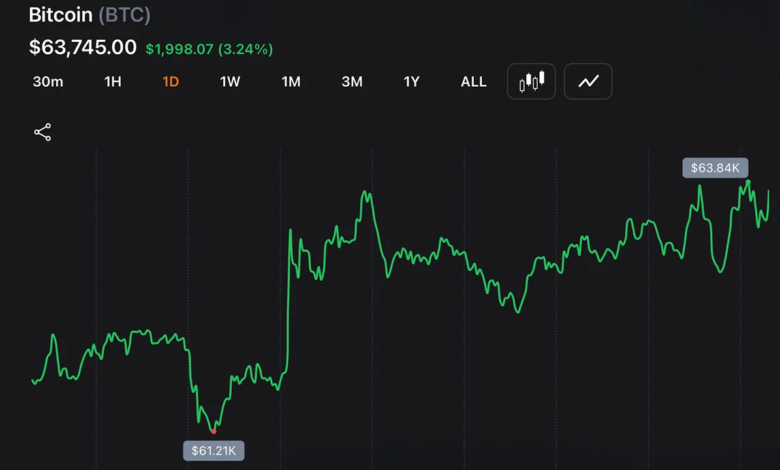Select the 1M time range

pyautogui.click(x=291, y=82)
